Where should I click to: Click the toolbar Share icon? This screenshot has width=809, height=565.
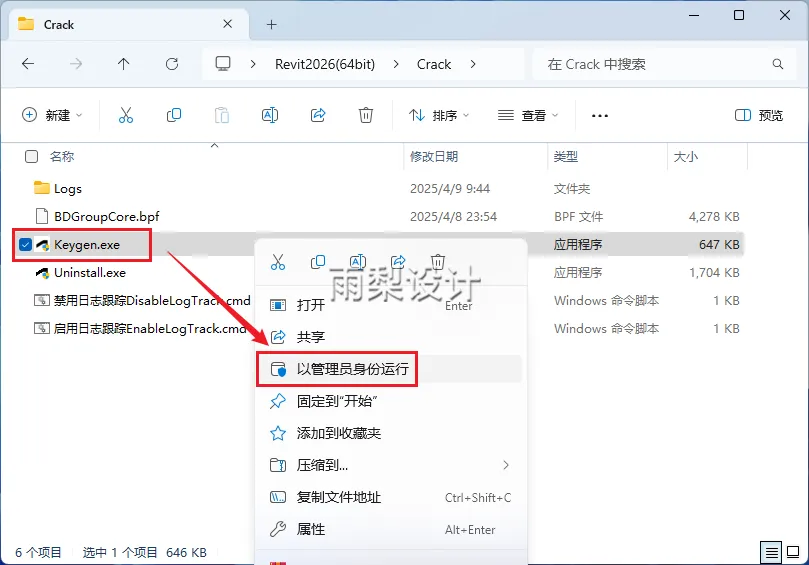tap(318, 115)
